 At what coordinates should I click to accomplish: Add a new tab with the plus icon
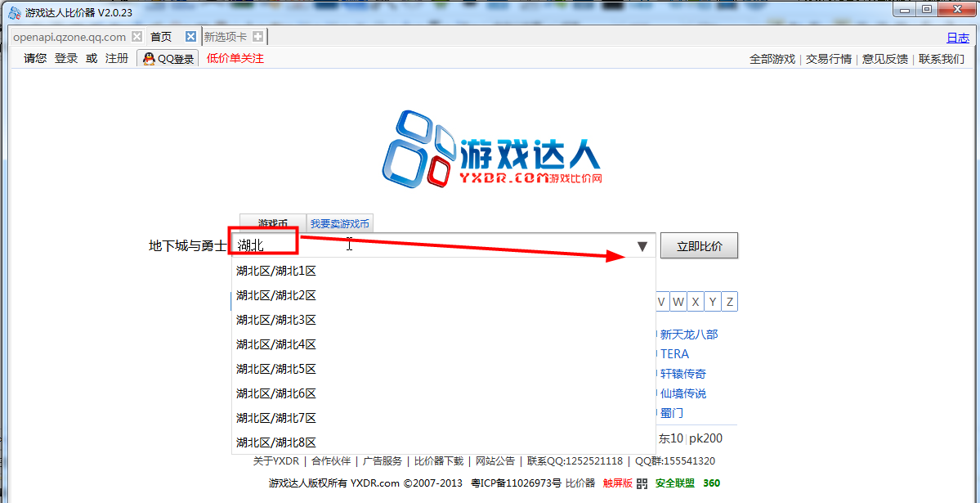(257, 36)
